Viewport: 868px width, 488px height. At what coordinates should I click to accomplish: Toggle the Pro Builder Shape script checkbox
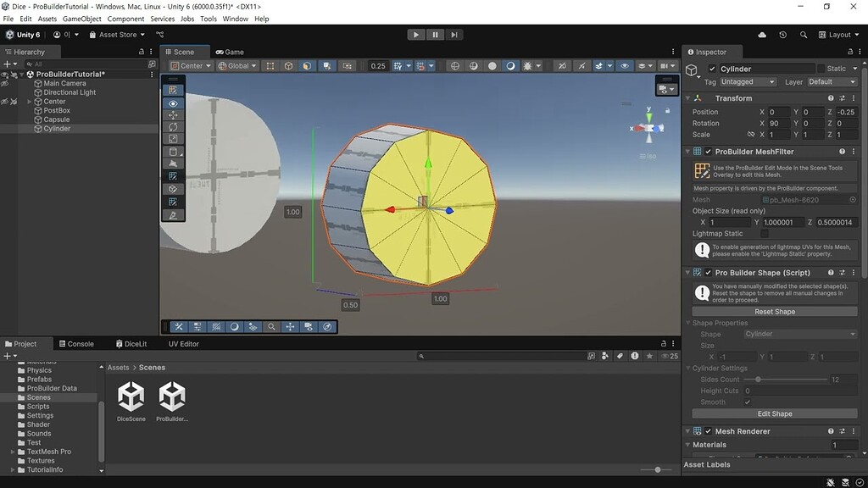(x=709, y=272)
